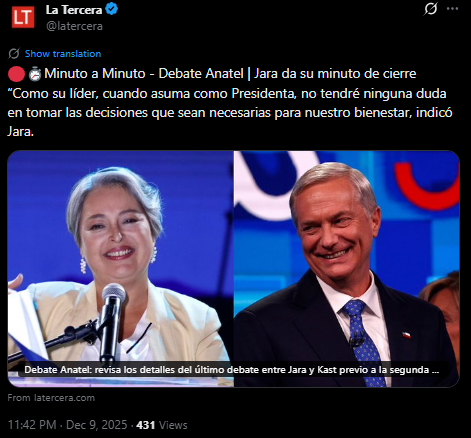The width and height of the screenshot is (471, 438).
Task: Click the red circle emoji in tweet
Action: point(16,74)
